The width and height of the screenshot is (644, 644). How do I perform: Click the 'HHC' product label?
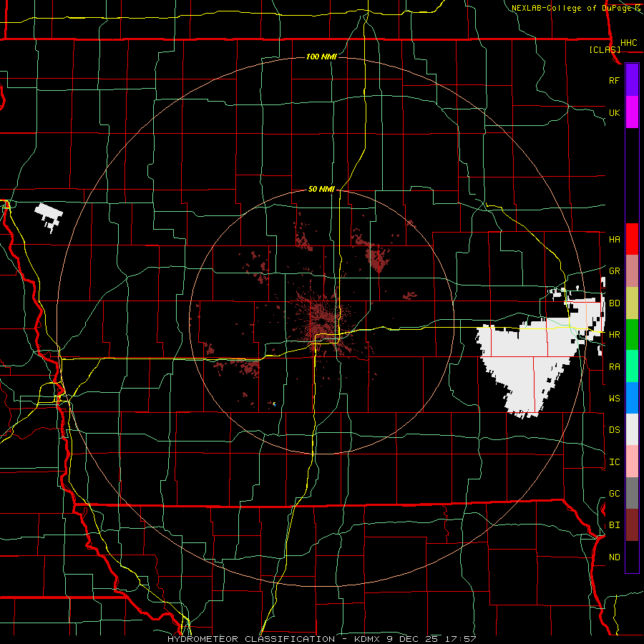pos(628,43)
